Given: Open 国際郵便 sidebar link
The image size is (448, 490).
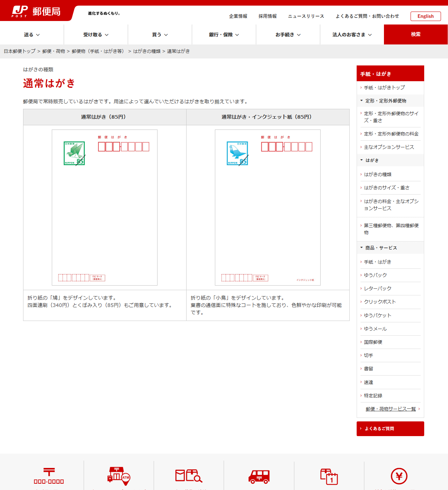Looking at the screenshot, I should (x=373, y=342).
